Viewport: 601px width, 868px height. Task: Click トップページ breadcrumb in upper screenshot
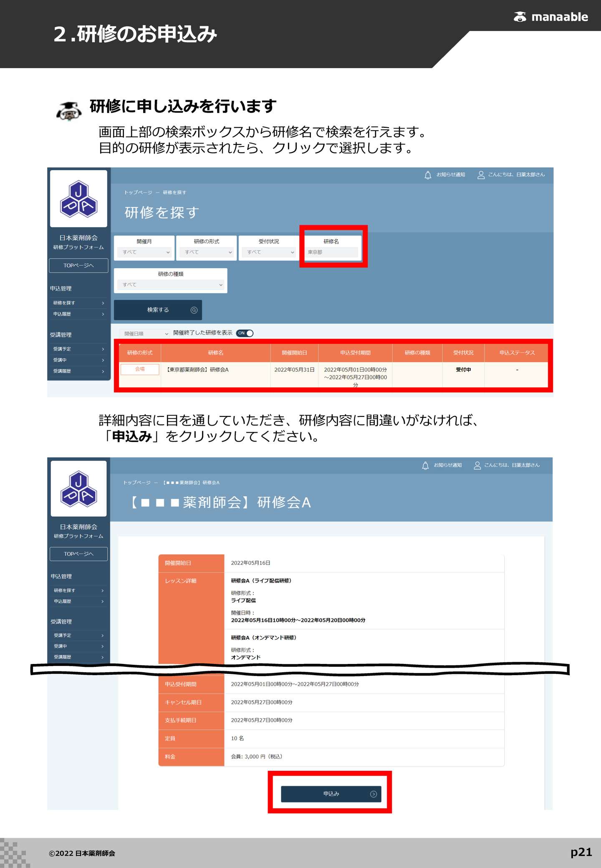(138, 192)
